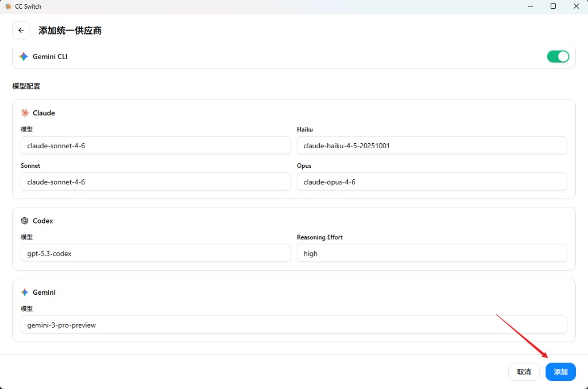Edit the Reasoning Effort field
588x389 pixels.
[432, 253]
